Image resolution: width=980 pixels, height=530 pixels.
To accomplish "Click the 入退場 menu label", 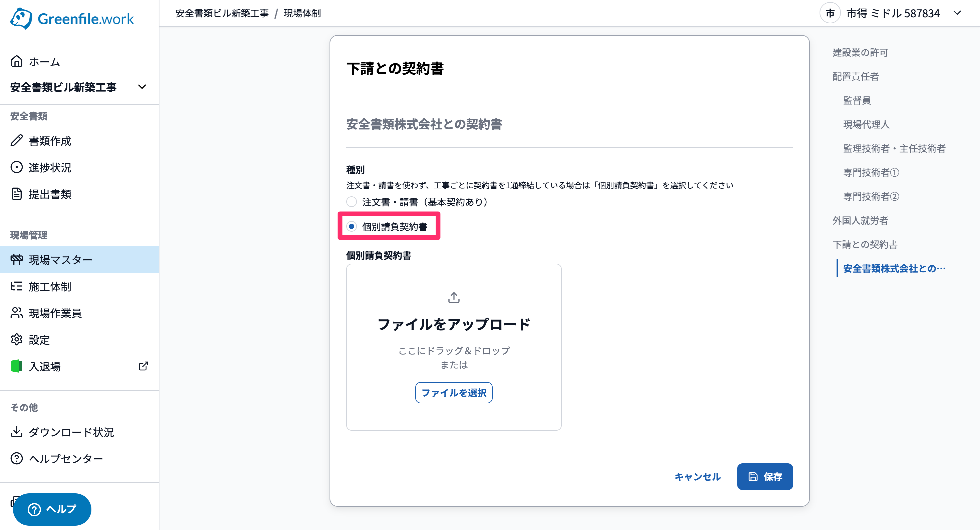I will pos(45,367).
